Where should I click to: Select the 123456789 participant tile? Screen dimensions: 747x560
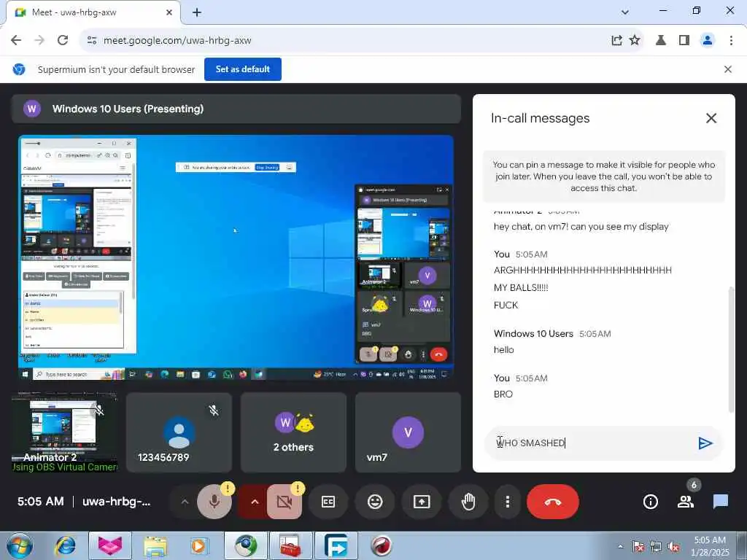coord(179,432)
